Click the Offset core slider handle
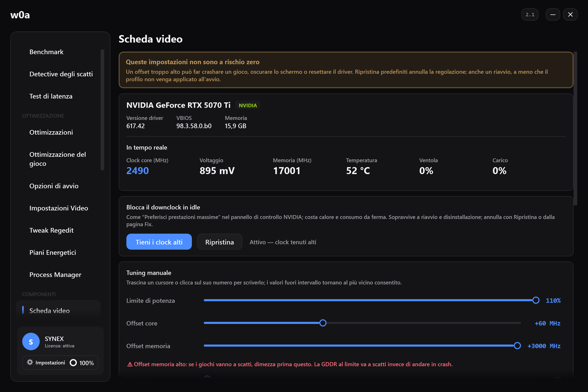 (x=323, y=323)
